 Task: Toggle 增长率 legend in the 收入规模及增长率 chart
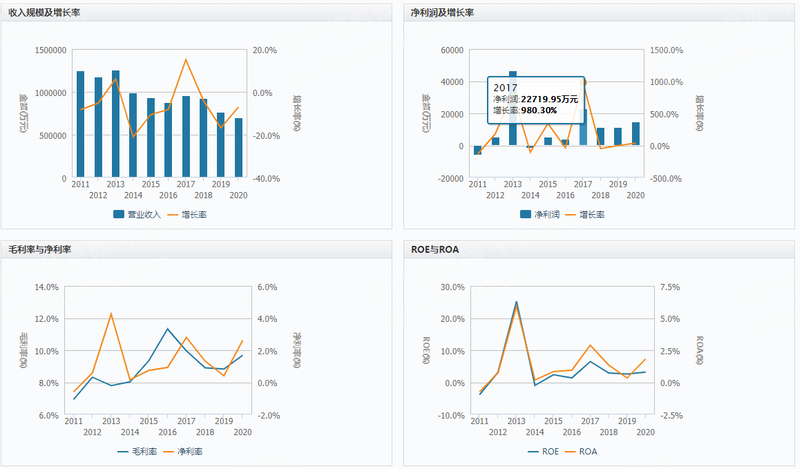click(x=187, y=214)
